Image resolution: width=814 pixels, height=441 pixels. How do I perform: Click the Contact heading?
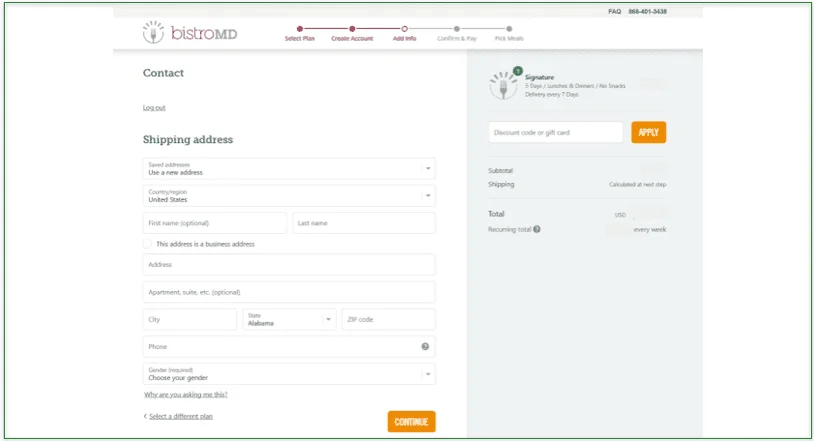pyautogui.click(x=163, y=73)
